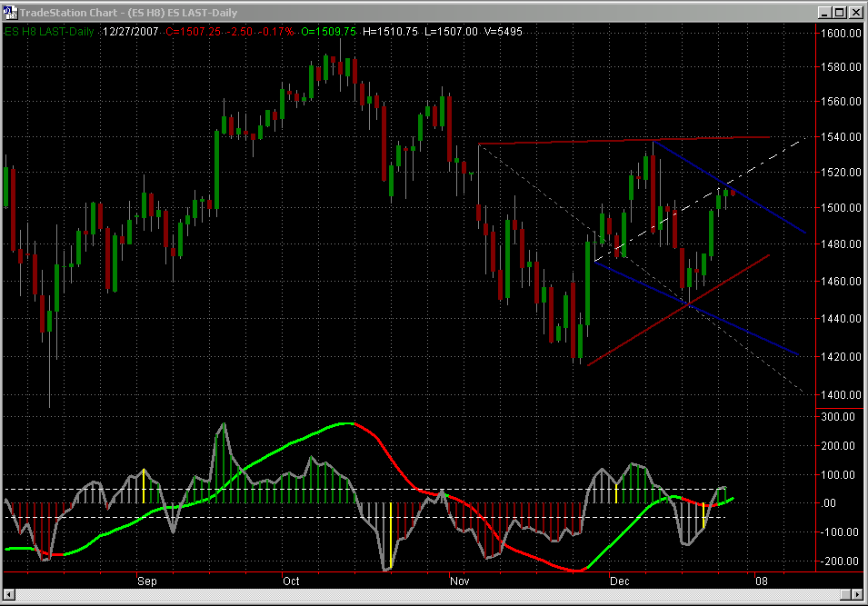Click the Oct label on time axis
Viewport: 868px width, 606px height.
[291, 581]
